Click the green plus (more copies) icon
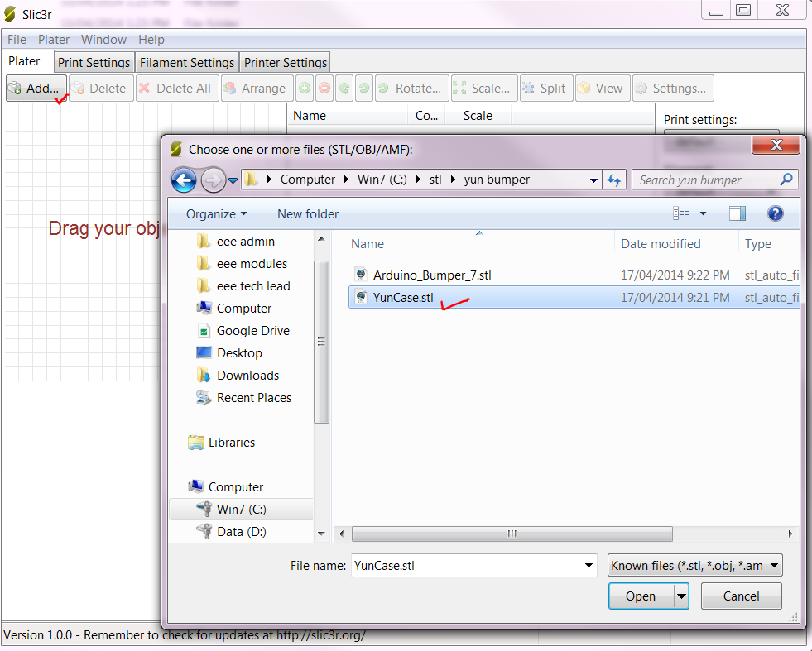Image resolution: width=812 pixels, height=651 pixels. point(305,88)
